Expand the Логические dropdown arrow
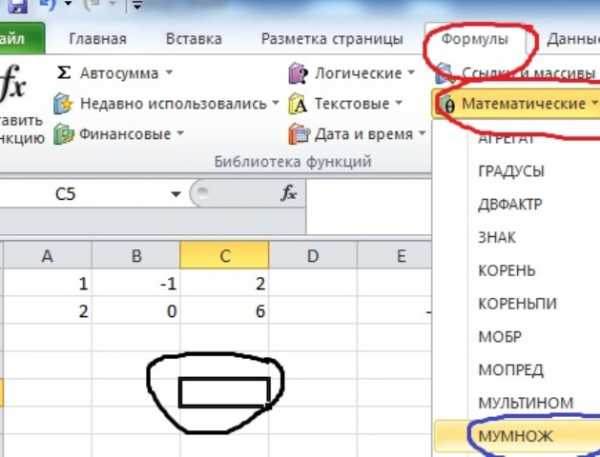The width and height of the screenshot is (600, 457). coord(411,72)
